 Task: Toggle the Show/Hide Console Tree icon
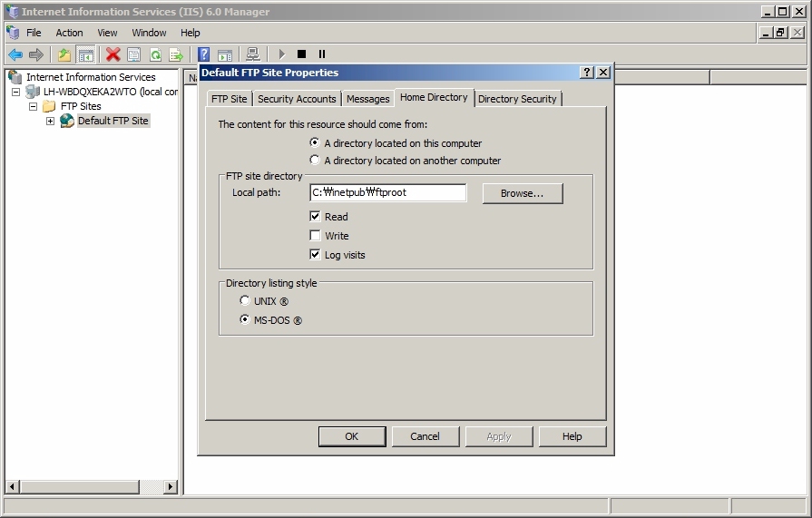pos(85,54)
